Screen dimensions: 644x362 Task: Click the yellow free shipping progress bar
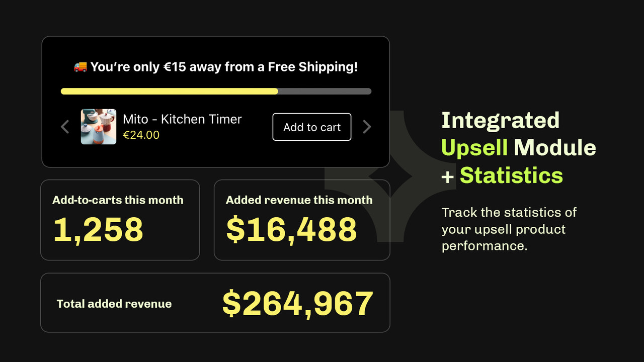[169, 91]
